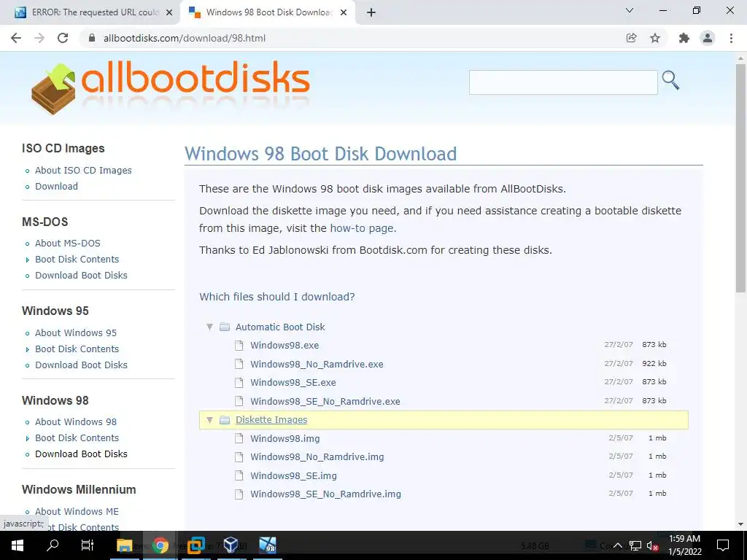The height and width of the screenshot is (560, 747).
Task: Click the muted volume tray icon
Action: click(x=652, y=546)
